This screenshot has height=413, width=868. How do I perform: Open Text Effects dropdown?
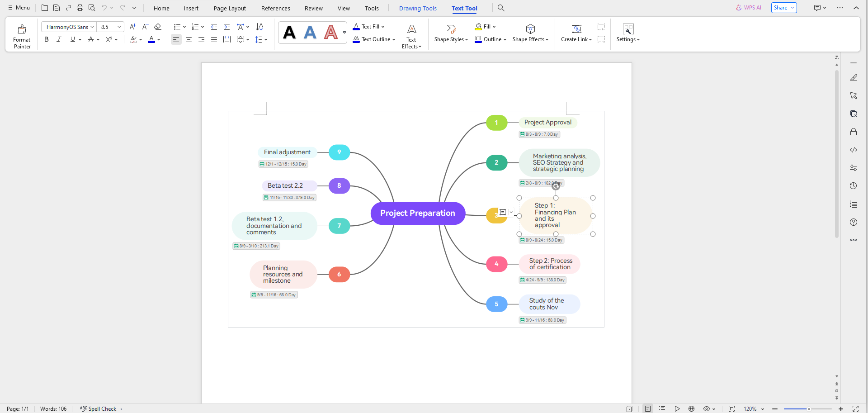pyautogui.click(x=411, y=36)
